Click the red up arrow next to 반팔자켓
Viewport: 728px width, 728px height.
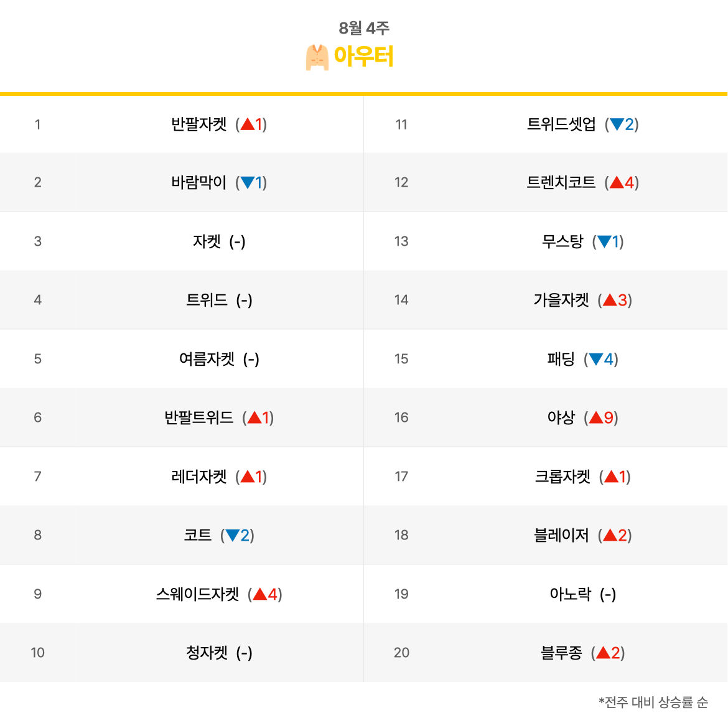pyautogui.click(x=248, y=124)
